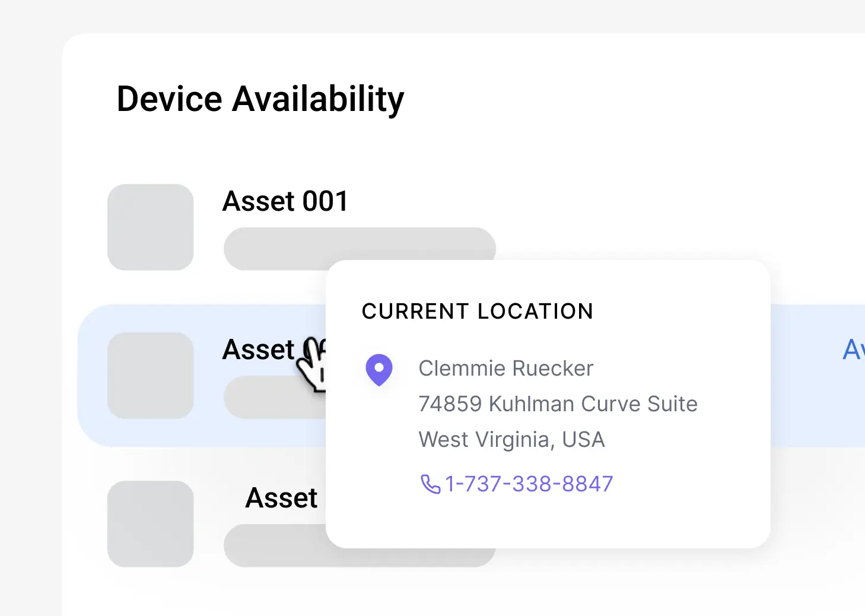Viewport: 865px width, 616px height.
Task: Click the West Virginia, USA line
Action: tap(511, 440)
